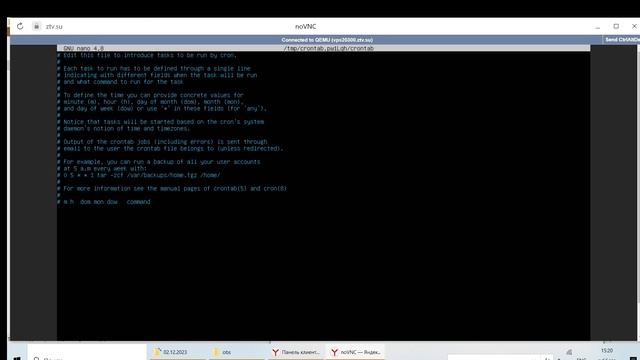Click the line "# Output of the crontab jobs"
The image size is (640, 360).
tap(162, 142)
